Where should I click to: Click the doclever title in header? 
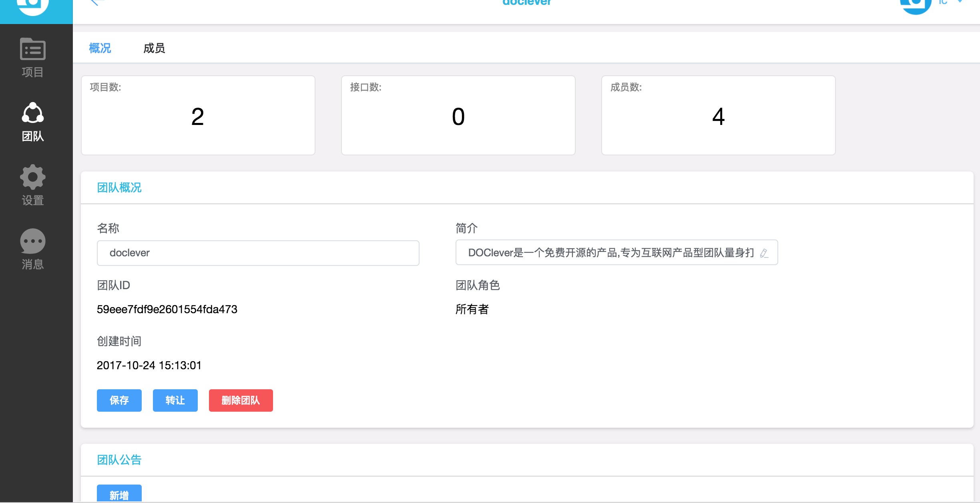(x=526, y=2)
